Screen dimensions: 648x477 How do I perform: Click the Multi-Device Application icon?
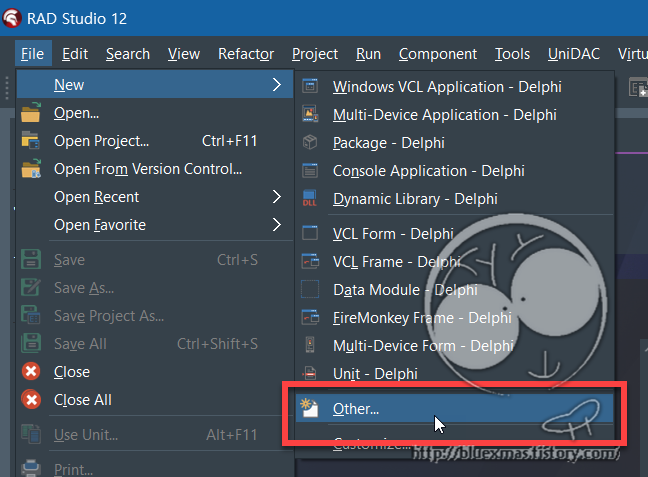pyautogui.click(x=310, y=114)
